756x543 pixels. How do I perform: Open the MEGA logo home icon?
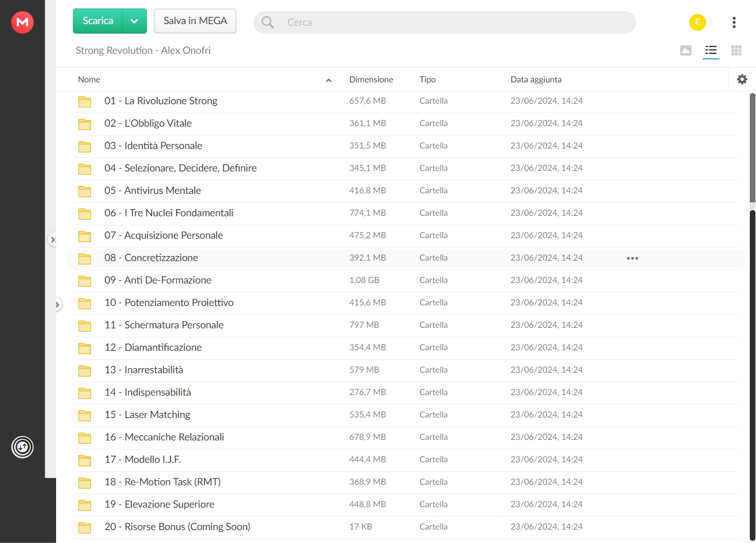(x=22, y=22)
